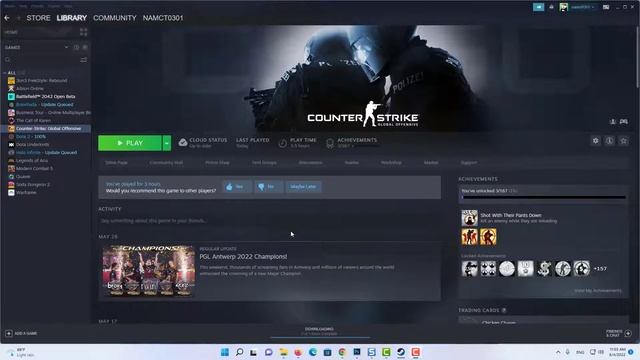The width and height of the screenshot is (640, 360).
Task: Click friends-who-play icon on the banner
Action: point(613,122)
